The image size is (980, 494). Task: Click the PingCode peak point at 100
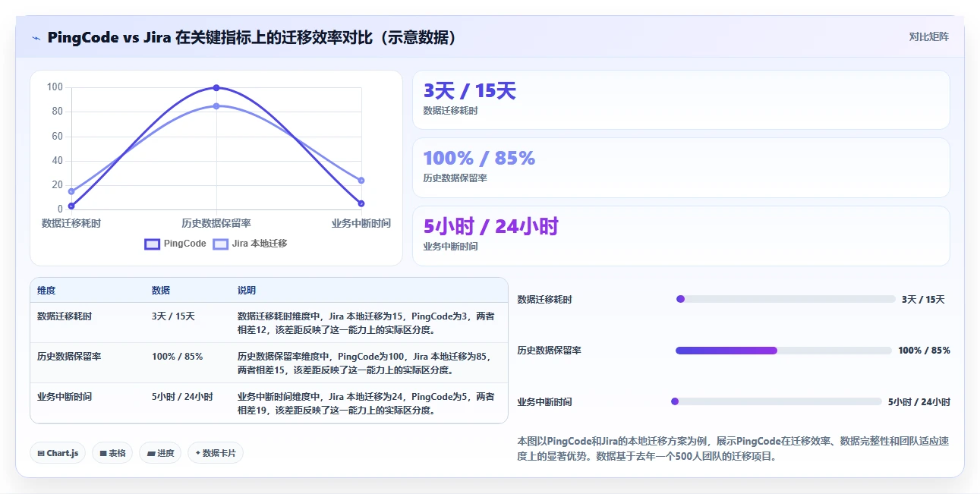pyautogui.click(x=216, y=88)
